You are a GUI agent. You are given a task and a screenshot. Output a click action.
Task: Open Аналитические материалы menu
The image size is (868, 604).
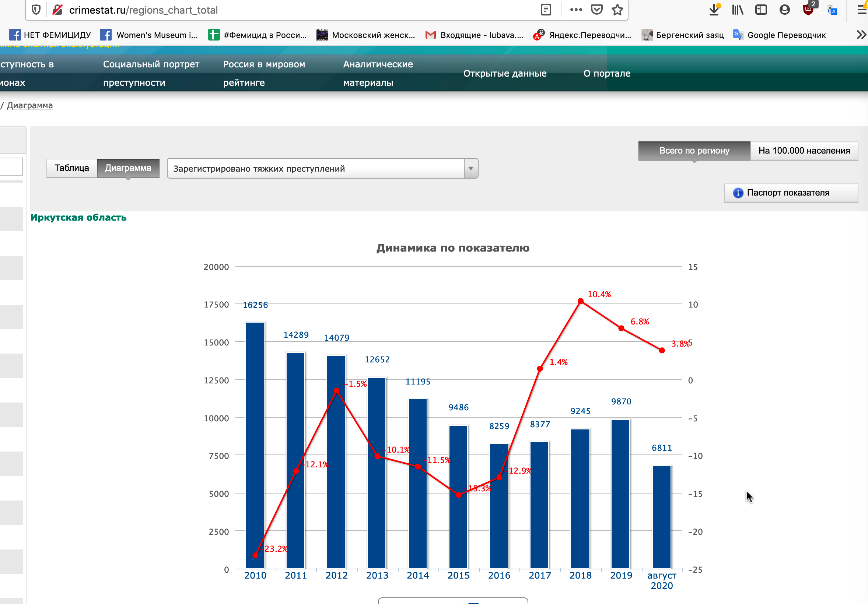[x=378, y=73]
